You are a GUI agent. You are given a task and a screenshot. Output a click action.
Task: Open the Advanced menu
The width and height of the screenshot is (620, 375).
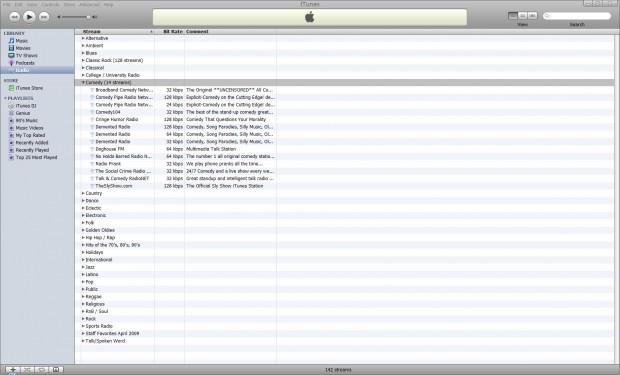coord(89,4)
